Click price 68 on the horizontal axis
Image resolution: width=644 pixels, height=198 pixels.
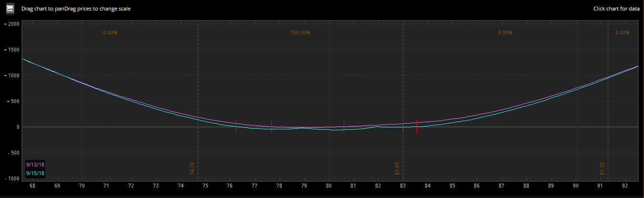pyautogui.click(x=32, y=186)
